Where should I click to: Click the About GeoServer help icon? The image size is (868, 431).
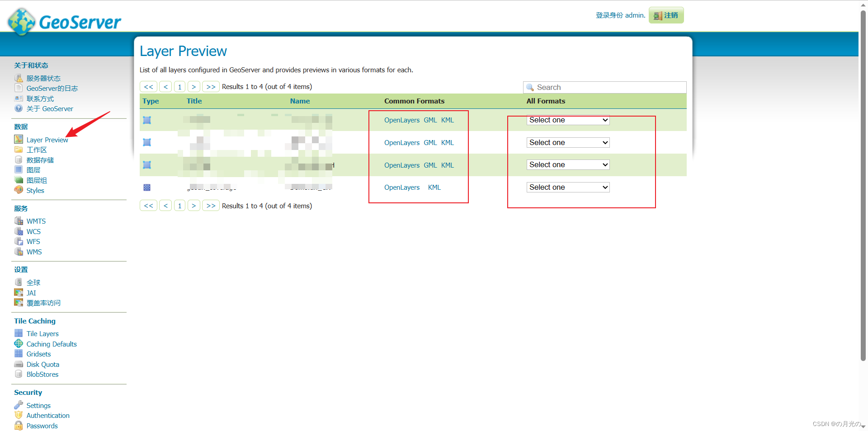click(19, 108)
